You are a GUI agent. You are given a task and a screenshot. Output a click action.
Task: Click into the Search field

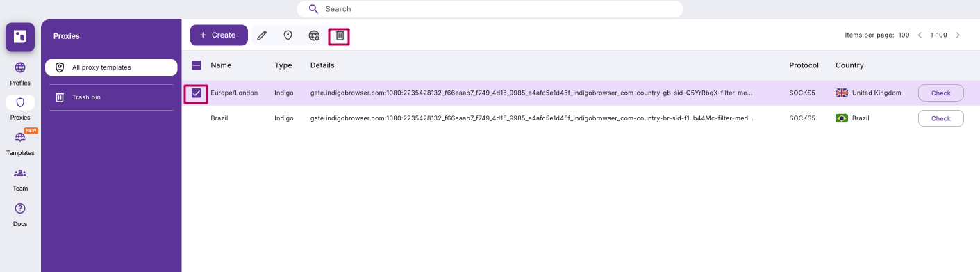point(490,9)
